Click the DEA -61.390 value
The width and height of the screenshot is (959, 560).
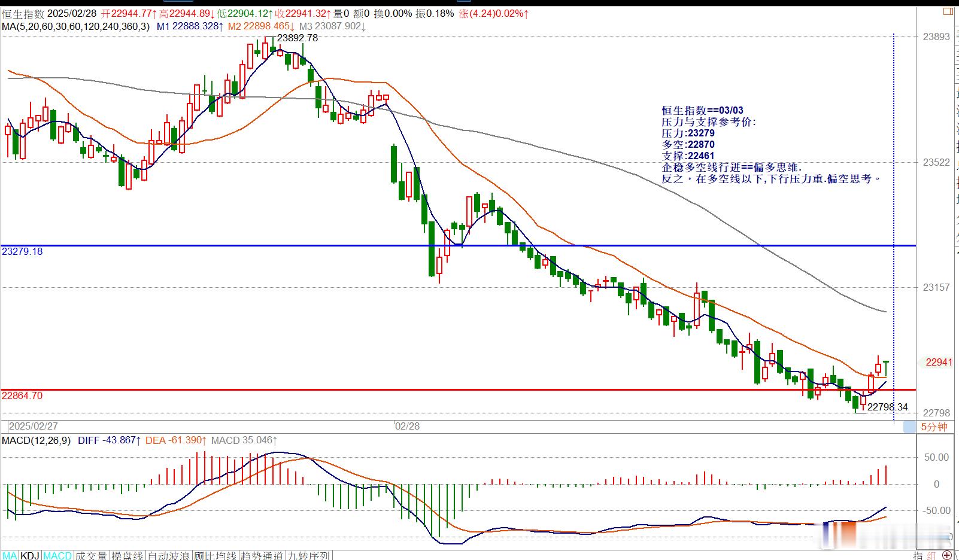177,440
